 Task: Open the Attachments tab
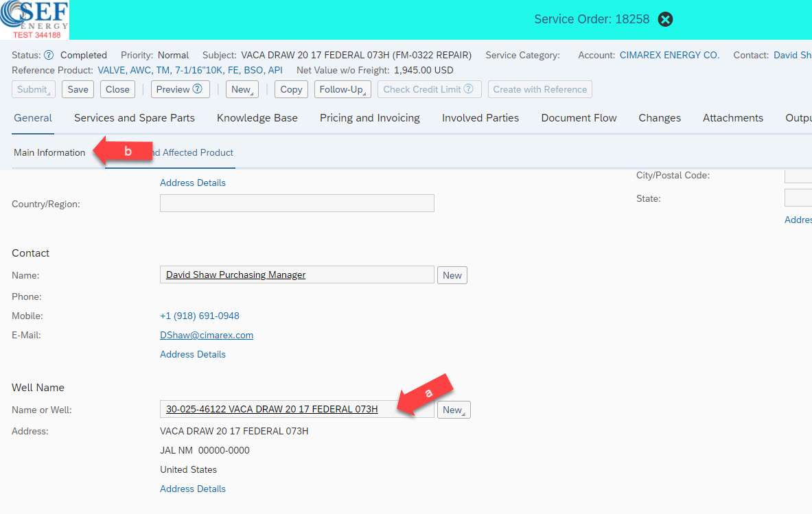click(x=733, y=118)
